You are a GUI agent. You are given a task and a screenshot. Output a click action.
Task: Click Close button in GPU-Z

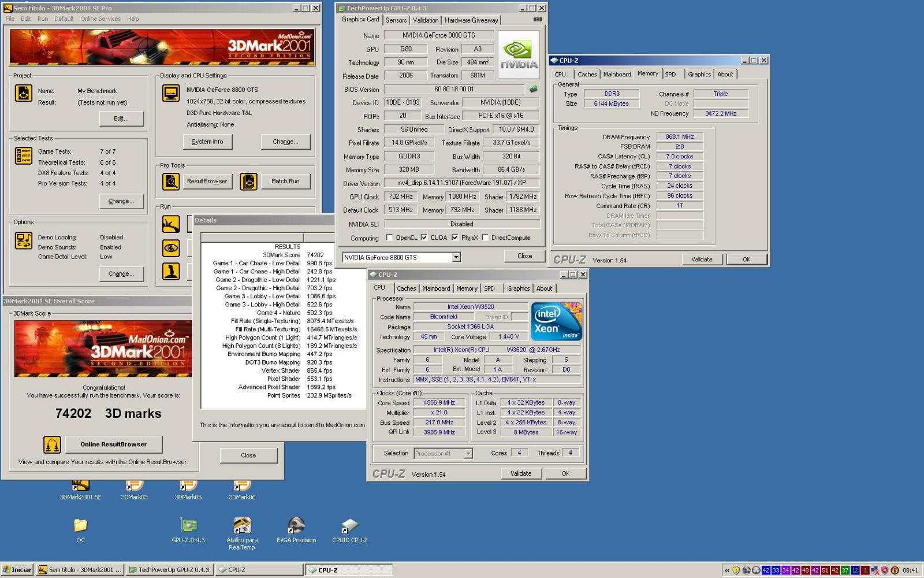[525, 256]
